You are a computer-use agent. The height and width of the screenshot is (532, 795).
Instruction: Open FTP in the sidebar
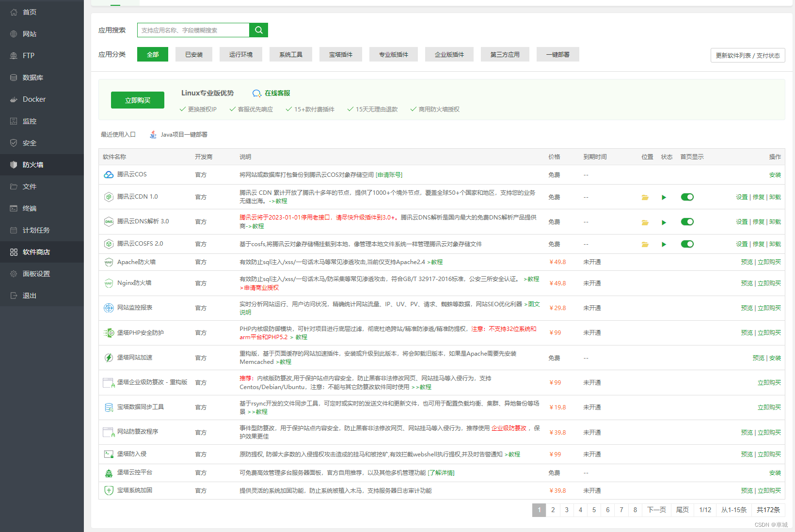click(42, 56)
